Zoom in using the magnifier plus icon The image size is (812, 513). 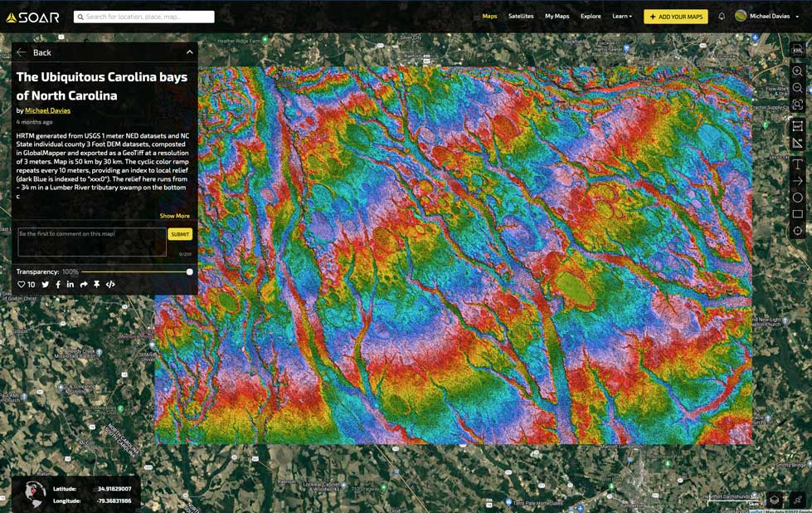tap(797, 71)
